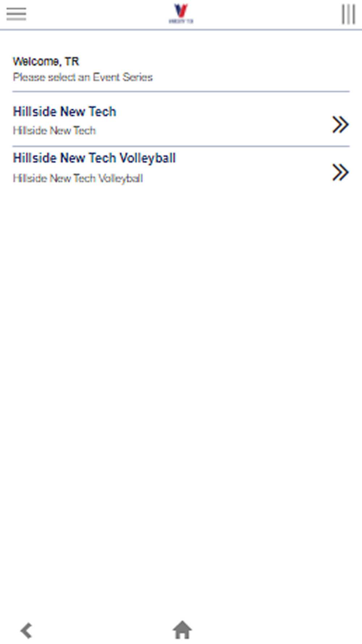Open the three vertical bars icon
The width and height of the screenshot is (362, 644).
(x=348, y=14)
